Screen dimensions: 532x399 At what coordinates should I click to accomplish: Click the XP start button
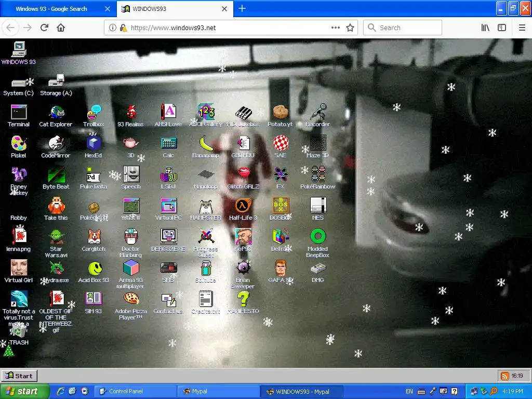pyautogui.click(x=24, y=391)
